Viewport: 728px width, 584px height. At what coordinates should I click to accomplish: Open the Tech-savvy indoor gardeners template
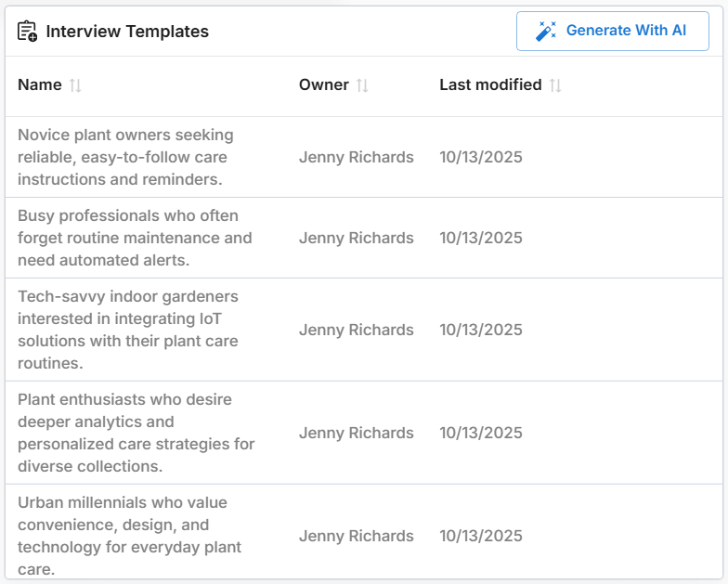pyautogui.click(x=128, y=330)
